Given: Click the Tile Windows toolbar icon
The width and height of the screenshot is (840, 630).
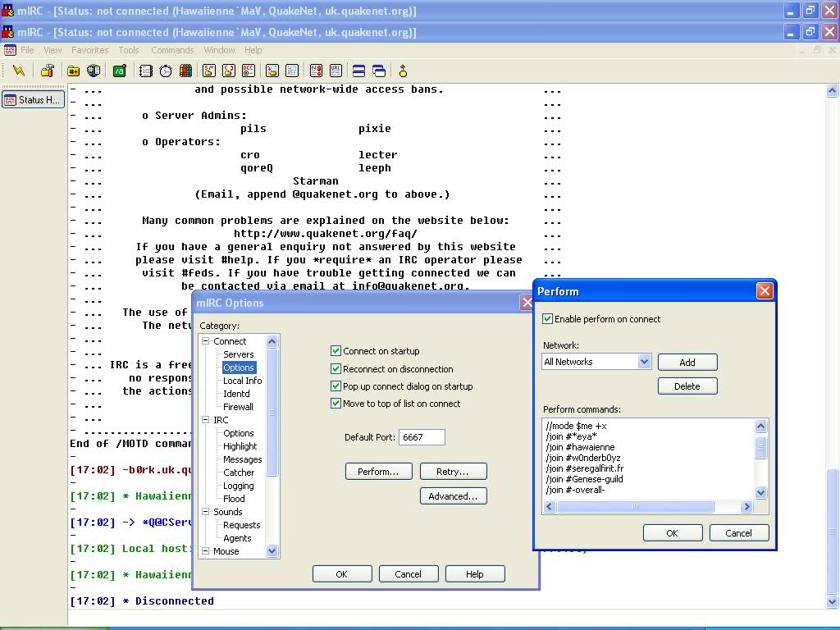Looking at the screenshot, I should (x=359, y=71).
